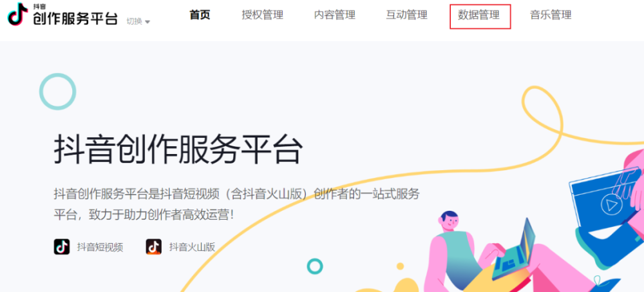This screenshot has height=292, width=644.
Task: Click the play button on illustrated tablet
Action: click(610, 204)
